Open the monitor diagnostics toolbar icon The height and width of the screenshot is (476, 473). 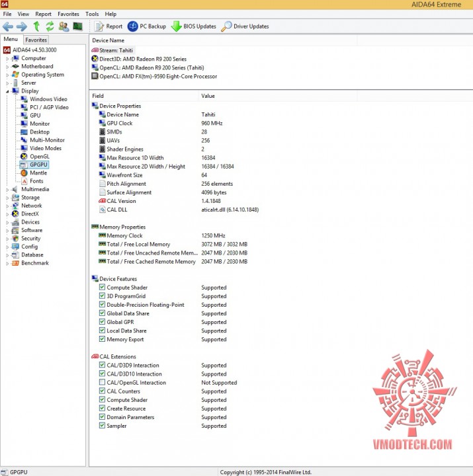click(x=78, y=26)
